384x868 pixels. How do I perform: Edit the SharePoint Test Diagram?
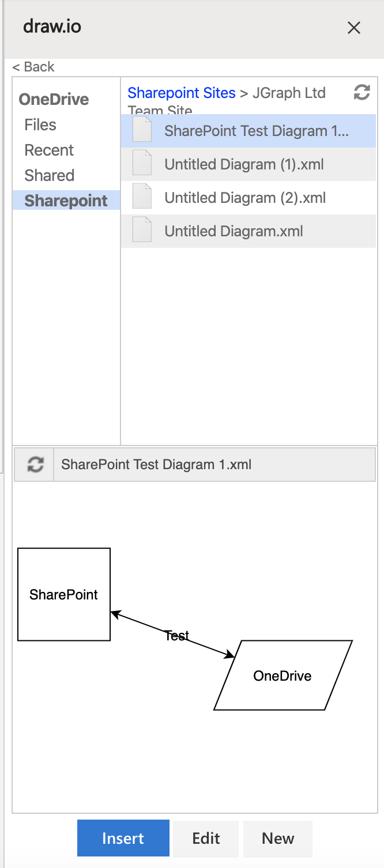click(x=205, y=839)
